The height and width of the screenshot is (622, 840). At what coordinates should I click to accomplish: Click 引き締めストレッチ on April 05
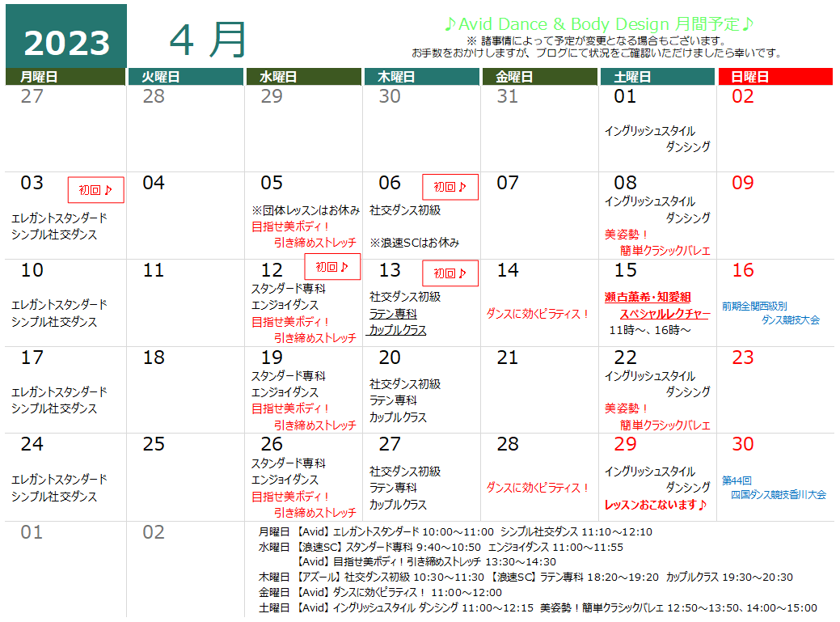pyautogui.click(x=314, y=243)
